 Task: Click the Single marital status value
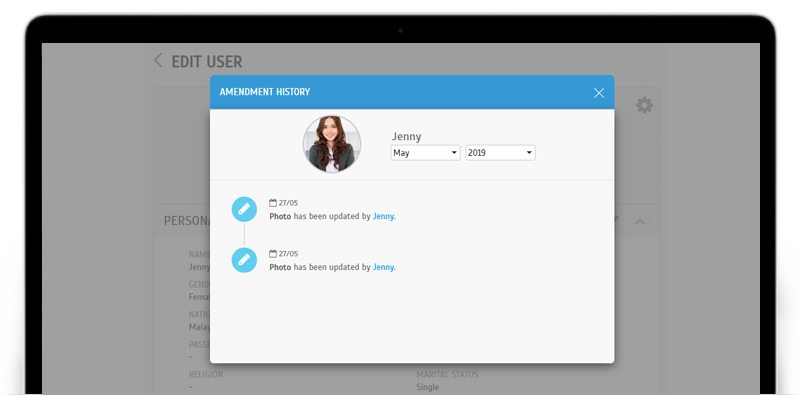pyautogui.click(x=428, y=387)
